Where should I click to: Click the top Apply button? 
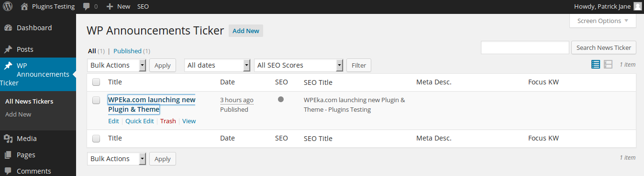pos(163,65)
